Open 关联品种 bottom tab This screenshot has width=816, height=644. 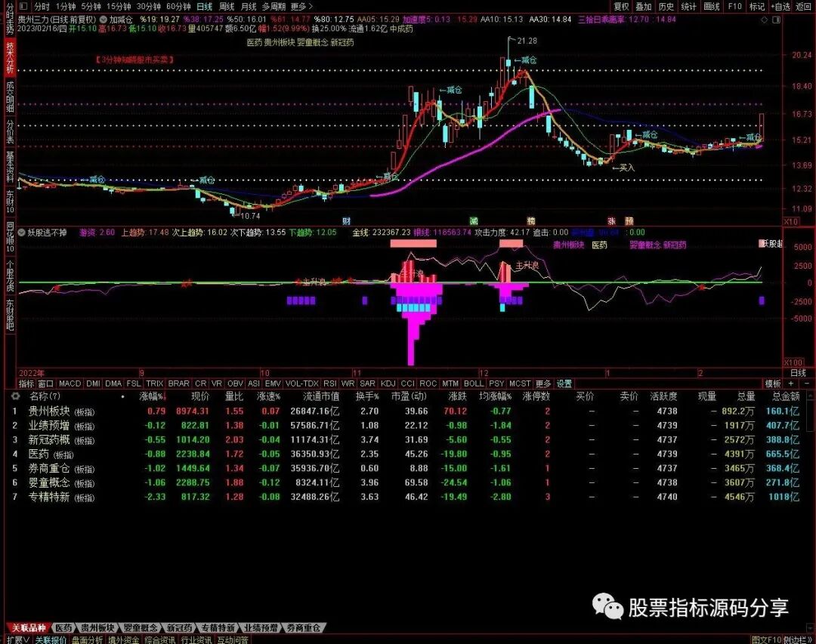(29, 628)
